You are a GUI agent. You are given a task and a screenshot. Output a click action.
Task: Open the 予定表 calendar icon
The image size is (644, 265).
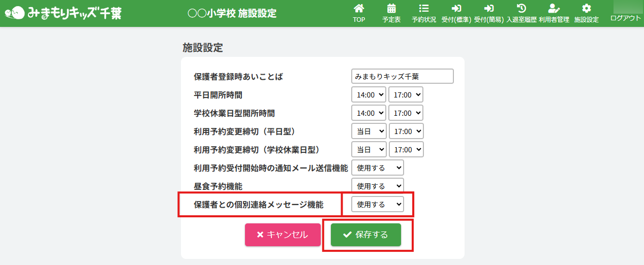click(391, 9)
